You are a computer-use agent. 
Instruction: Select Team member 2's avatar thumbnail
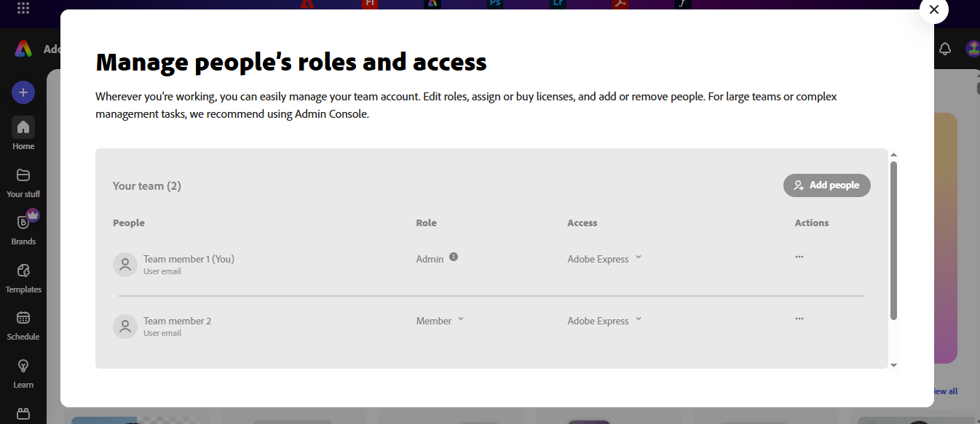tap(125, 327)
